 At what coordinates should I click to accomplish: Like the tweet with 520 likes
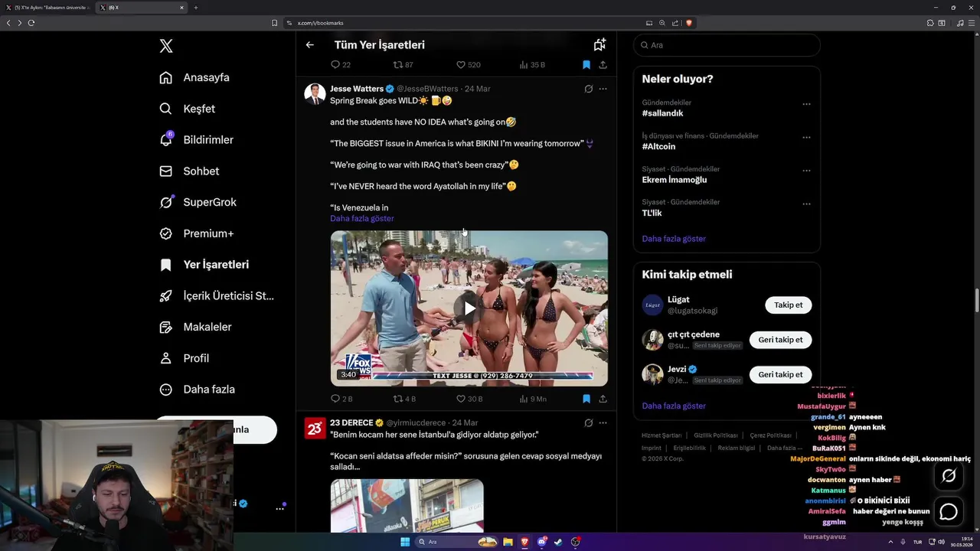461,65
